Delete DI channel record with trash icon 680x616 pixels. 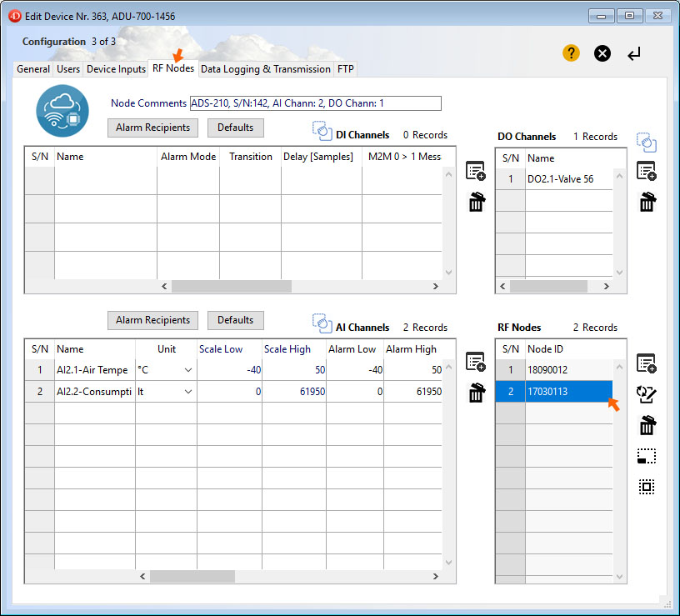click(x=477, y=202)
